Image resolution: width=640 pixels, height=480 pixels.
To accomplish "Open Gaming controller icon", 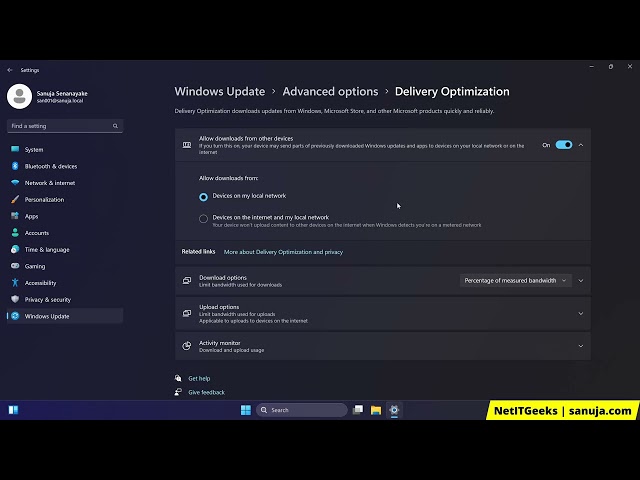I will tap(15, 266).
